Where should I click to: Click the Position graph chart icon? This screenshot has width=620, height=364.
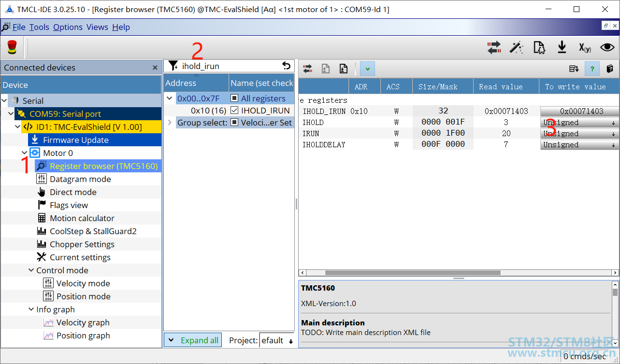click(x=48, y=336)
